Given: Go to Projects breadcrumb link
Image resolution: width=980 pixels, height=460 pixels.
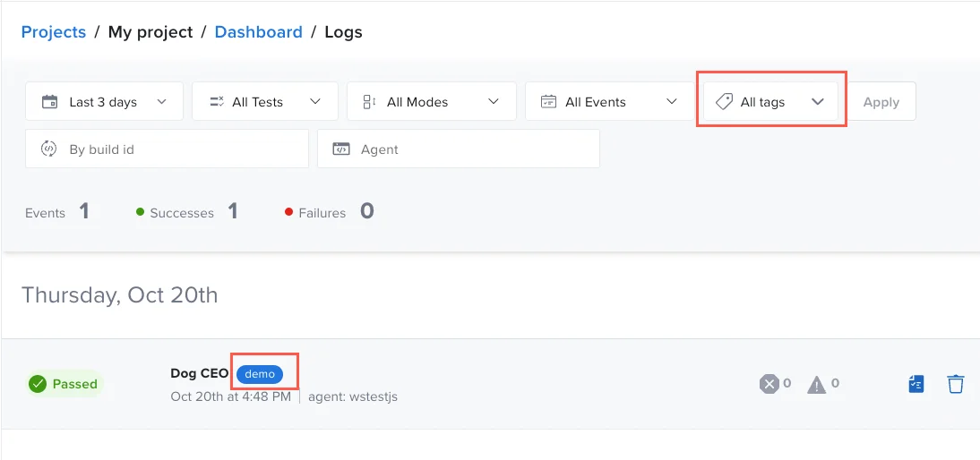Looking at the screenshot, I should (54, 32).
